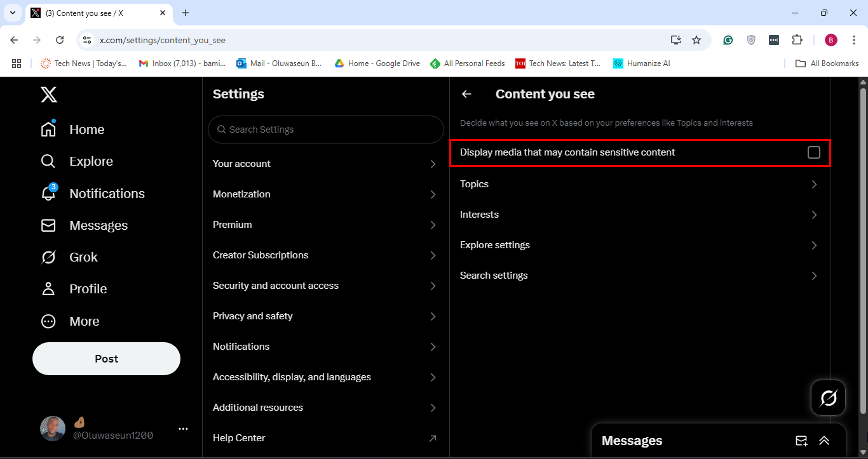Click the Post button
Screen dimensions: 868x459
106,359
